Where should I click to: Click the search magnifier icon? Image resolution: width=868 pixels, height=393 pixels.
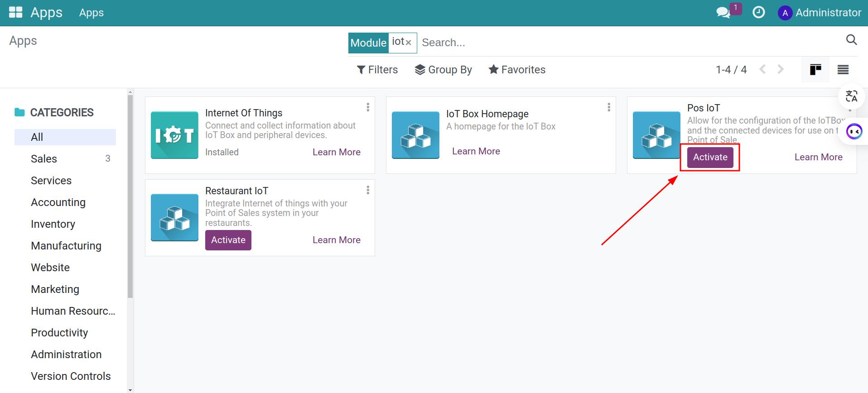tap(851, 40)
